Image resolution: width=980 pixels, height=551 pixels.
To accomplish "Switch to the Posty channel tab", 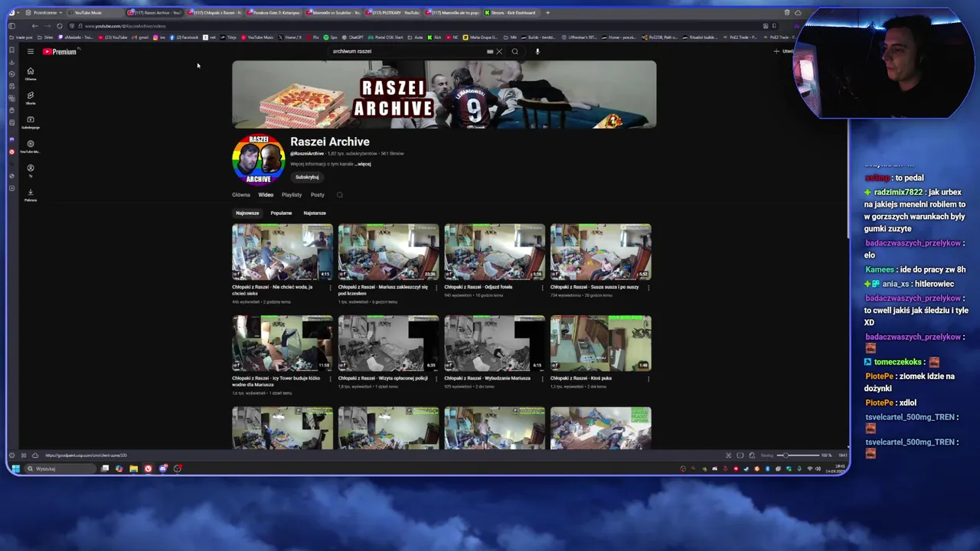I will (318, 194).
